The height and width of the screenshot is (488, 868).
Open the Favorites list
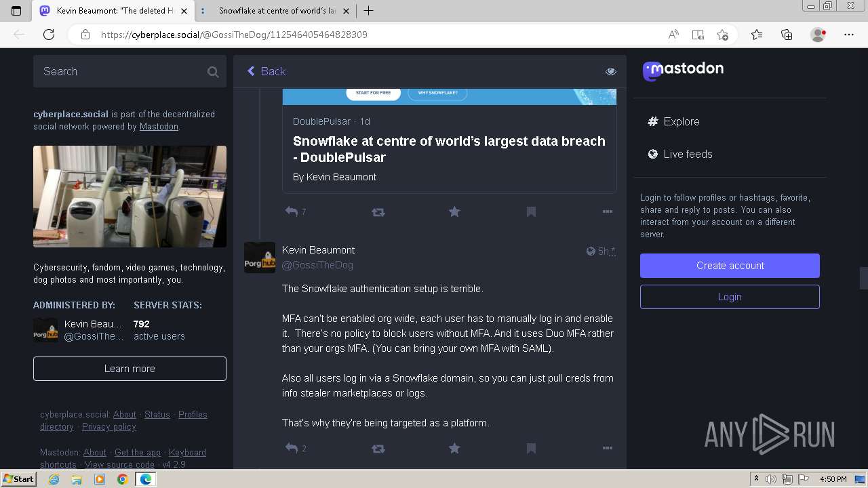pos(757,35)
